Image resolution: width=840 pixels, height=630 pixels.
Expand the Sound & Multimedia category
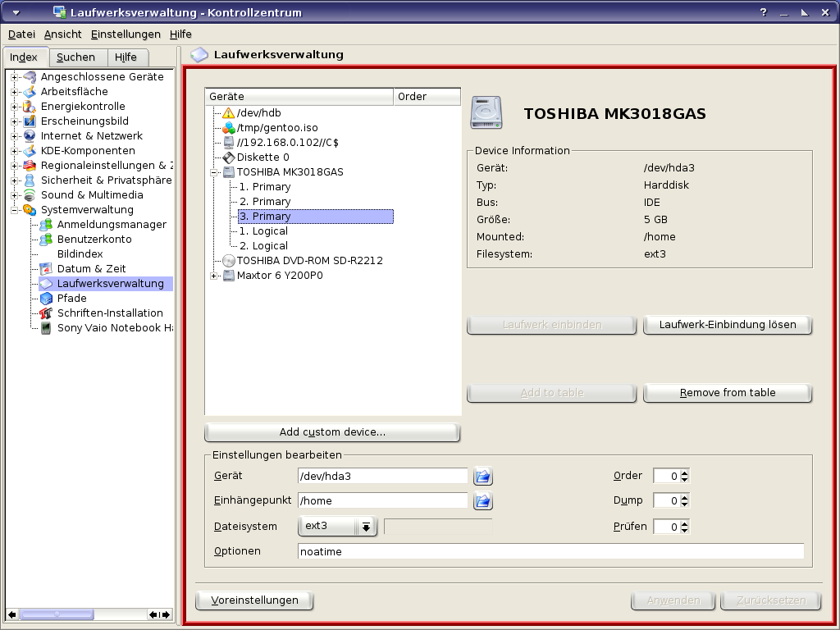[x=15, y=195]
